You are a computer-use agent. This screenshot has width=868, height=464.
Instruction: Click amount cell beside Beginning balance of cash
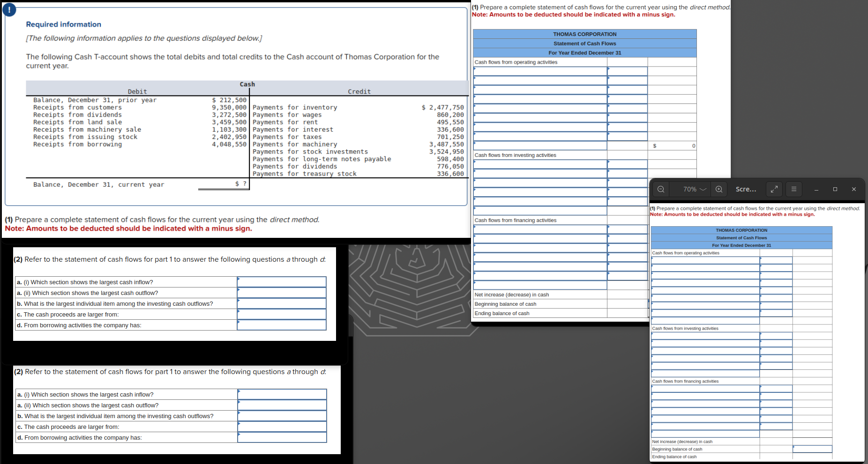click(627, 304)
